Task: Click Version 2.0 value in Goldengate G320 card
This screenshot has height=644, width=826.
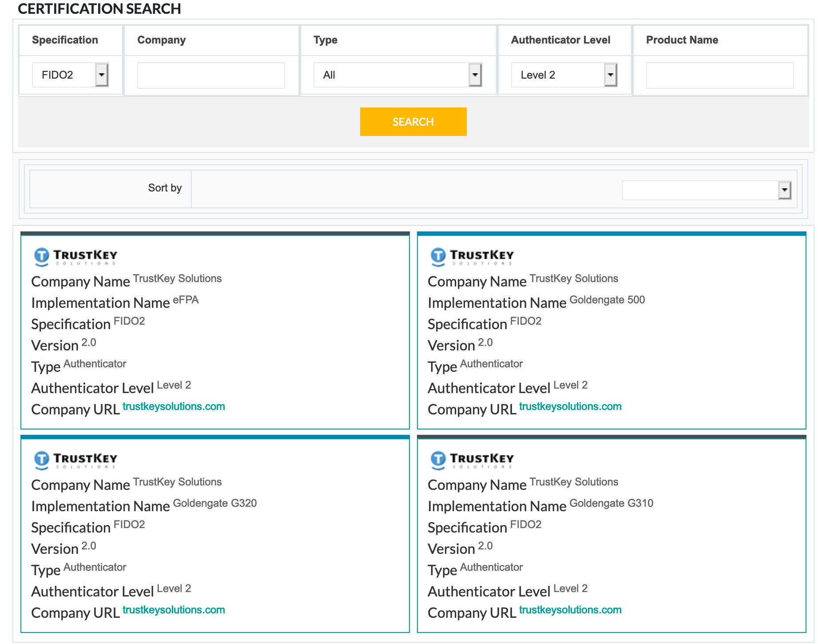Action: (89, 546)
